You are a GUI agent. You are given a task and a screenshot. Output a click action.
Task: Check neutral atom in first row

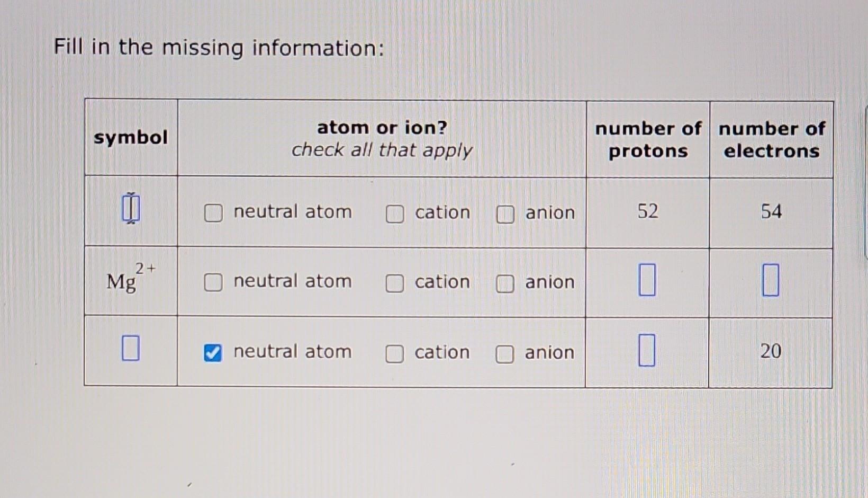point(213,213)
